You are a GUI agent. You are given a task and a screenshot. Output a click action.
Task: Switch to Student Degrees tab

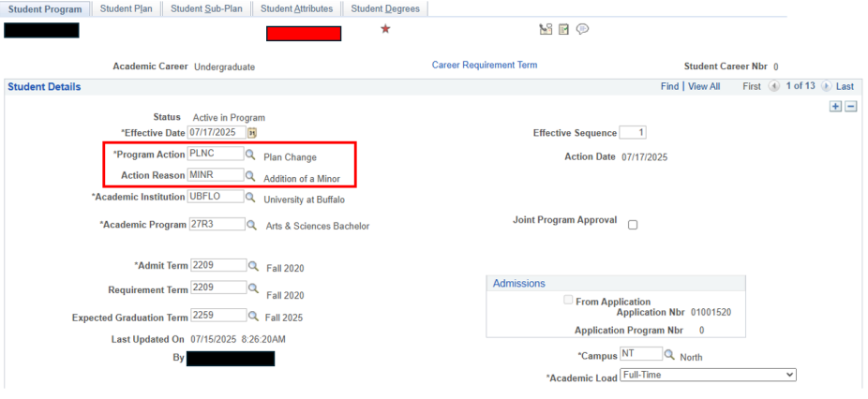point(385,8)
